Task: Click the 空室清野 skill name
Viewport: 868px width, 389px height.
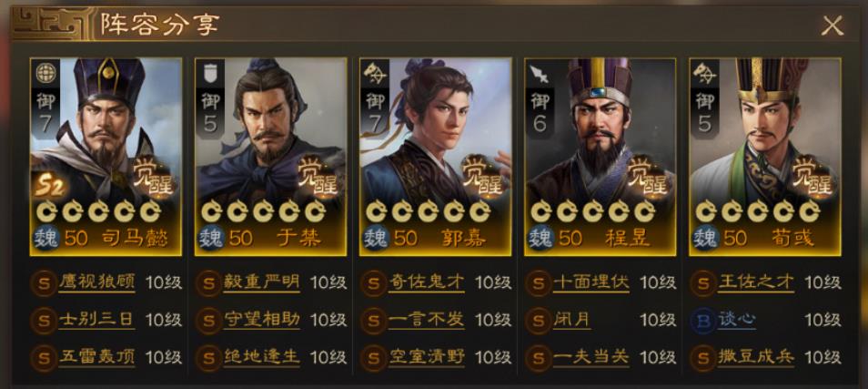Action: point(426,358)
